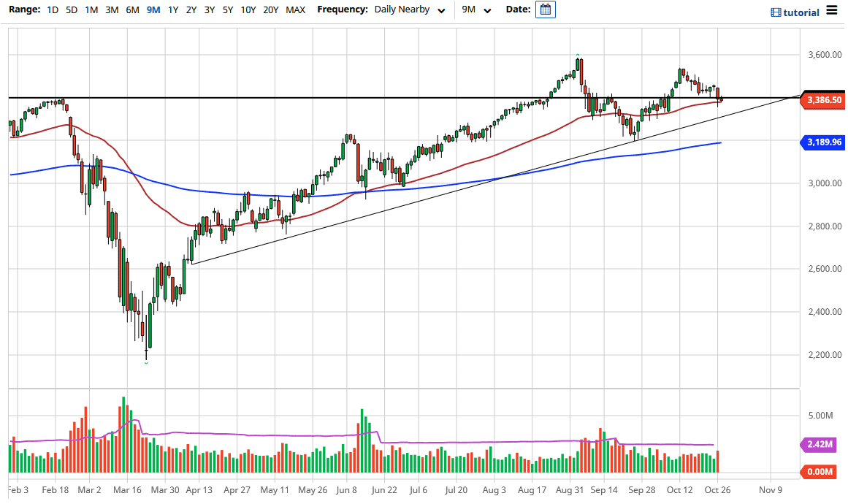Switch to the 1M range
The image size is (848, 504).
pos(91,10)
